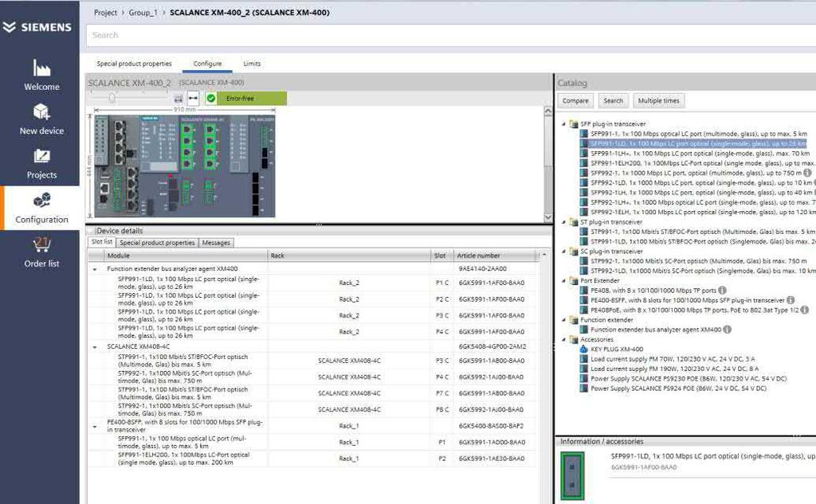Collapse Function extender bus analyzer row in slot list
Viewport: 816px width, 504px height.
(x=95, y=269)
